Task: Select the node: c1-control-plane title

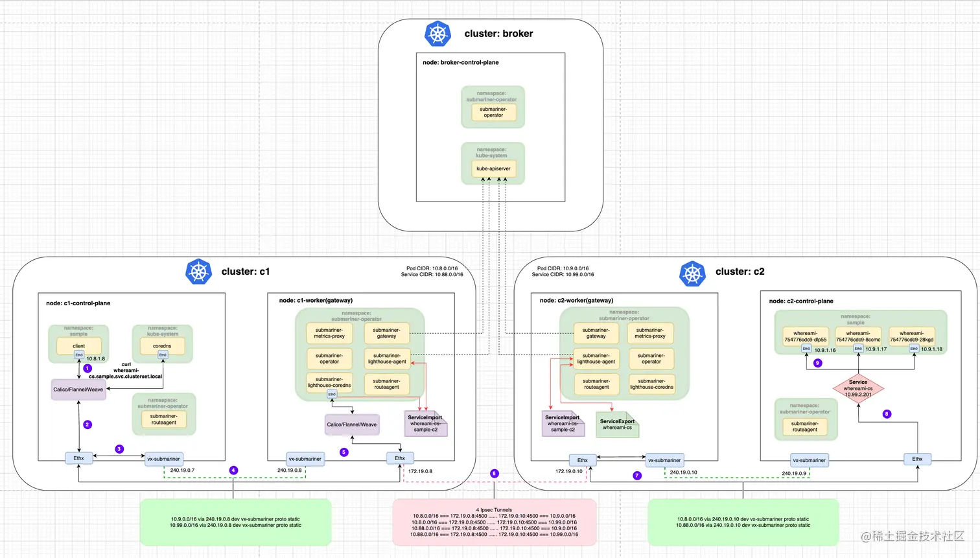Action: coord(78,303)
